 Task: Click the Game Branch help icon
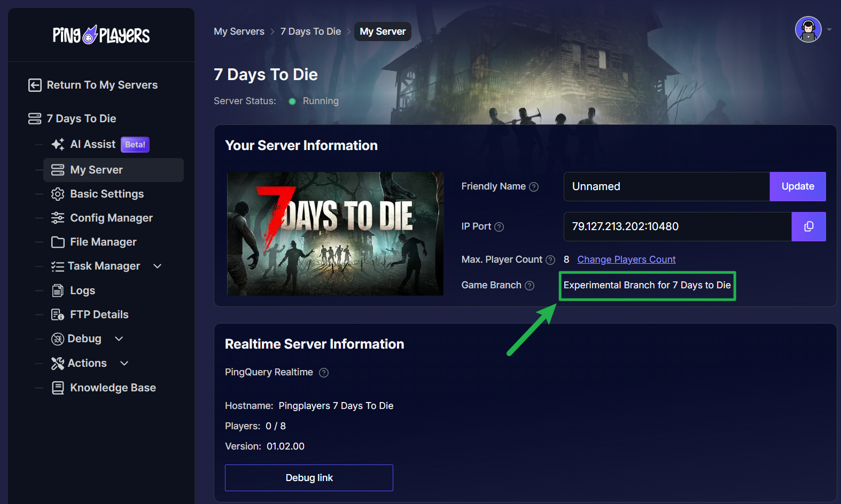coord(529,286)
